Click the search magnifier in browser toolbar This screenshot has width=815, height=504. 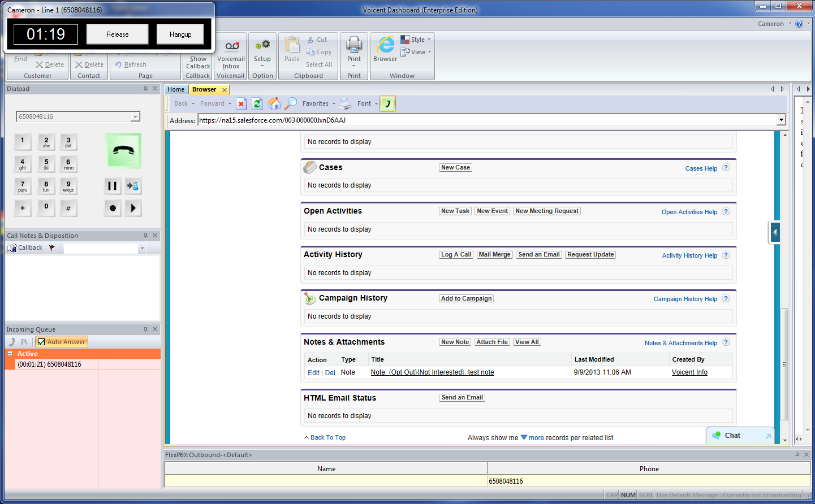tap(290, 104)
